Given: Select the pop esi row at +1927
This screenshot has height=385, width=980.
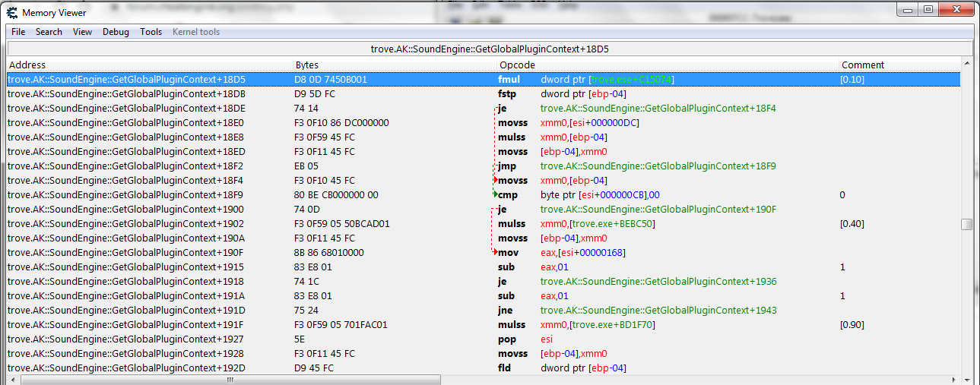Looking at the screenshot, I should coord(483,339).
